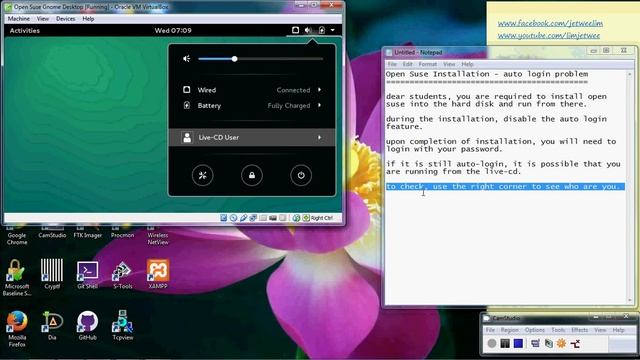Open the Notepad Help menu

click(x=467, y=64)
